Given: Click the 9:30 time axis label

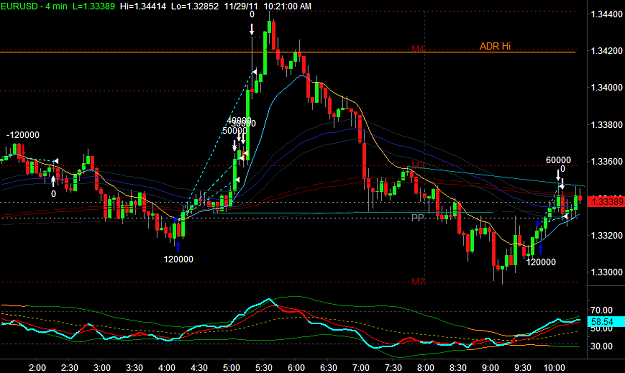Looking at the screenshot, I should (523, 367).
